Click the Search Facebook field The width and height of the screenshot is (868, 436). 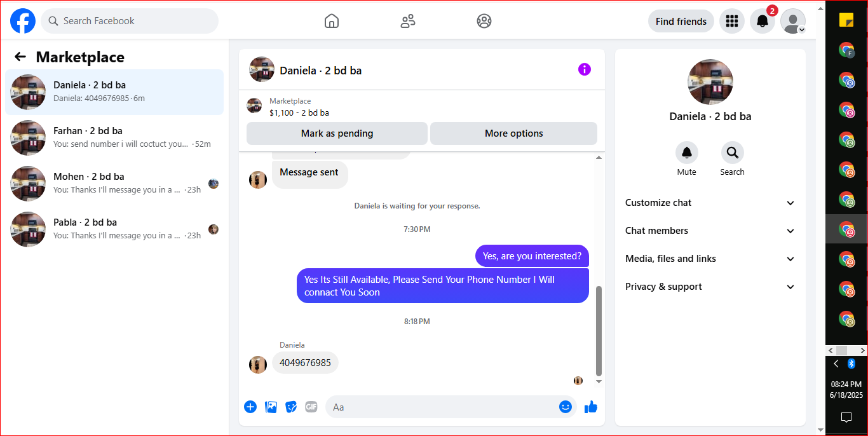pyautogui.click(x=130, y=21)
